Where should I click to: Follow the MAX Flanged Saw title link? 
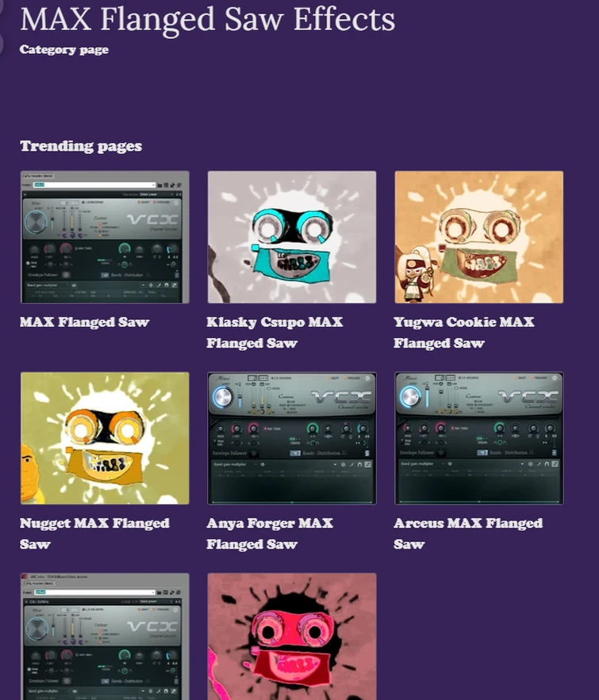pos(84,322)
